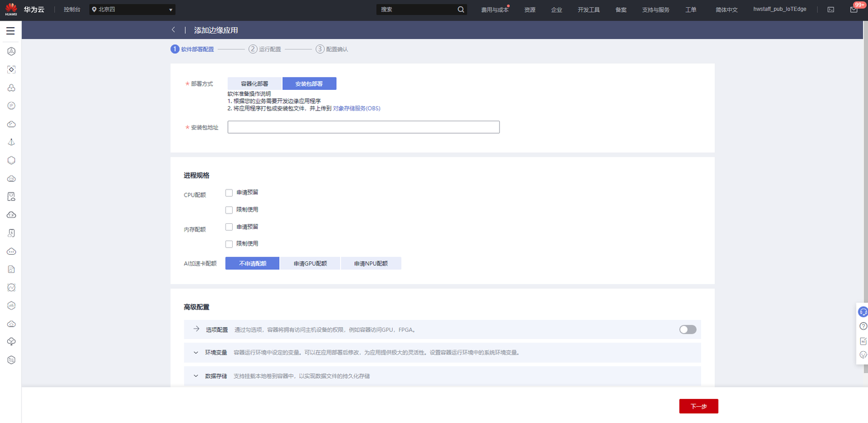Viewport: 868px width, 423px height.
Task: Open notifications via the 99+ mail icon
Action: point(854,10)
